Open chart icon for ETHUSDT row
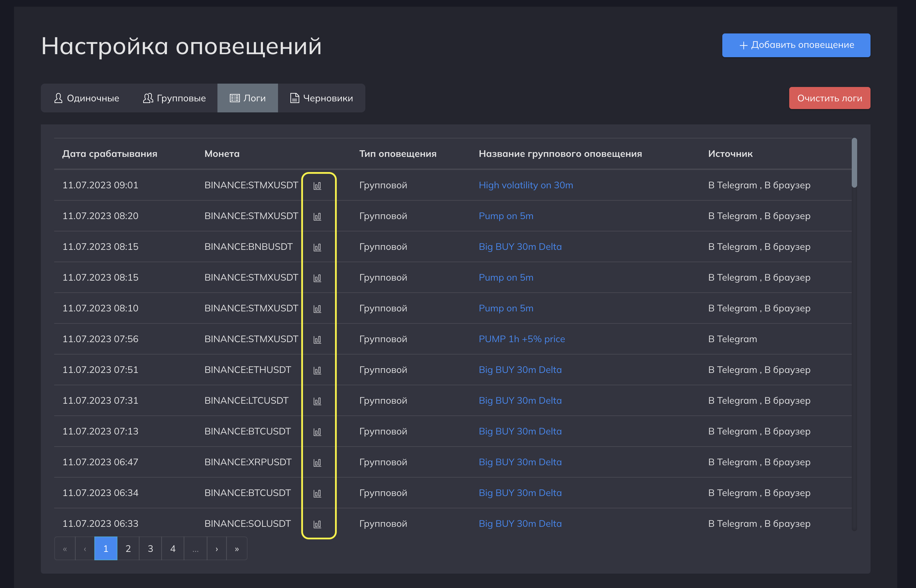916x588 pixels. coord(317,370)
